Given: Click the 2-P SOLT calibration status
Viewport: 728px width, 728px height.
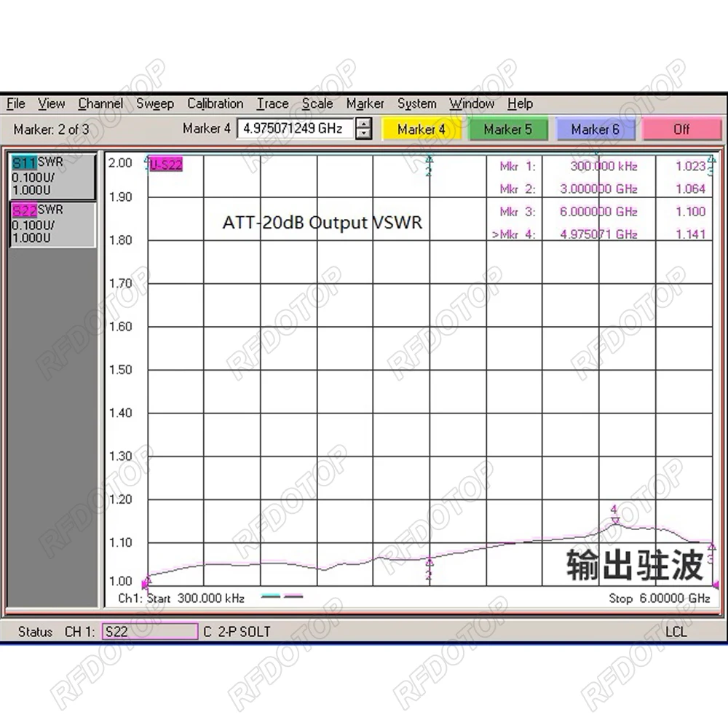Looking at the screenshot, I should click(244, 632).
